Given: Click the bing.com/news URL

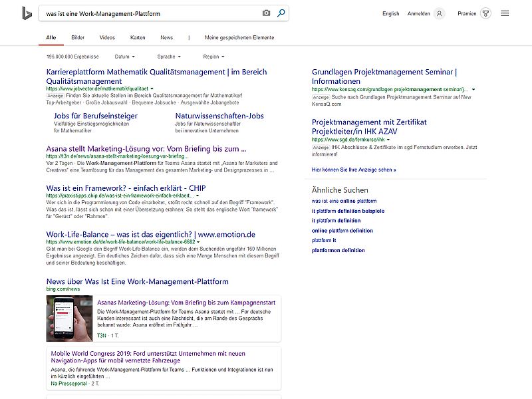Looking at the screenshot, I should pyautogui.click(x=63, y=289).
